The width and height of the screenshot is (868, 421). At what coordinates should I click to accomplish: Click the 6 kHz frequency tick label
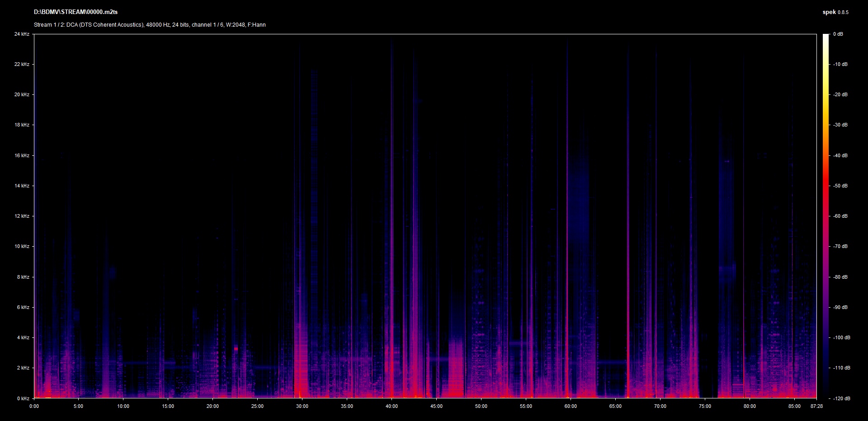click(23, 307)
